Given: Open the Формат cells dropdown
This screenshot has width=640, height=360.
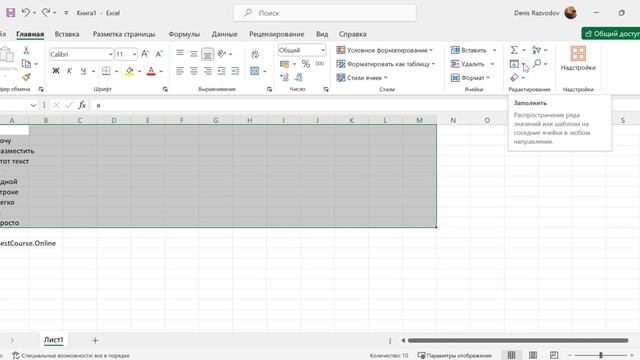Looking at the screenshot, I should coord(470,78).
